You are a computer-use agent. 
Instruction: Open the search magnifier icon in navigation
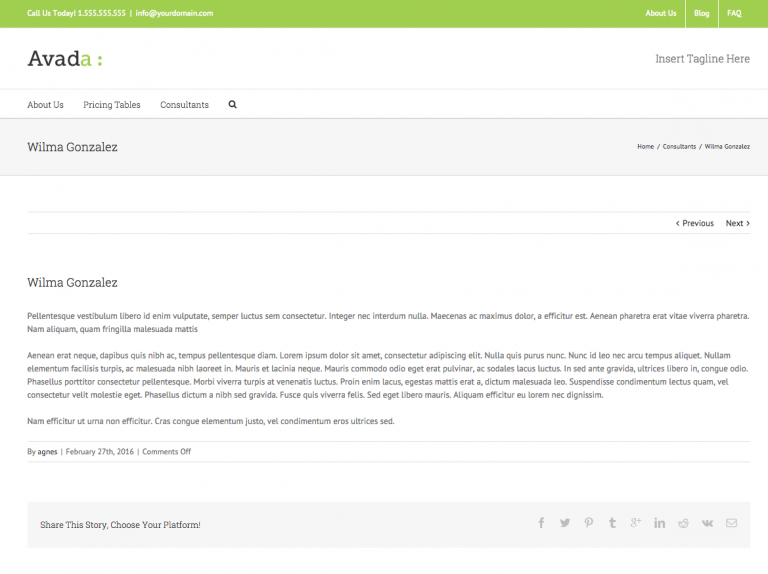click(x=232, y=104)
